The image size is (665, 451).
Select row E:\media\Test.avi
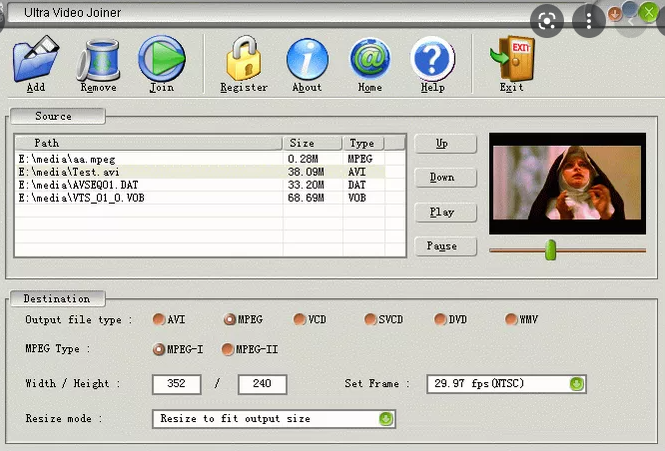210,172
